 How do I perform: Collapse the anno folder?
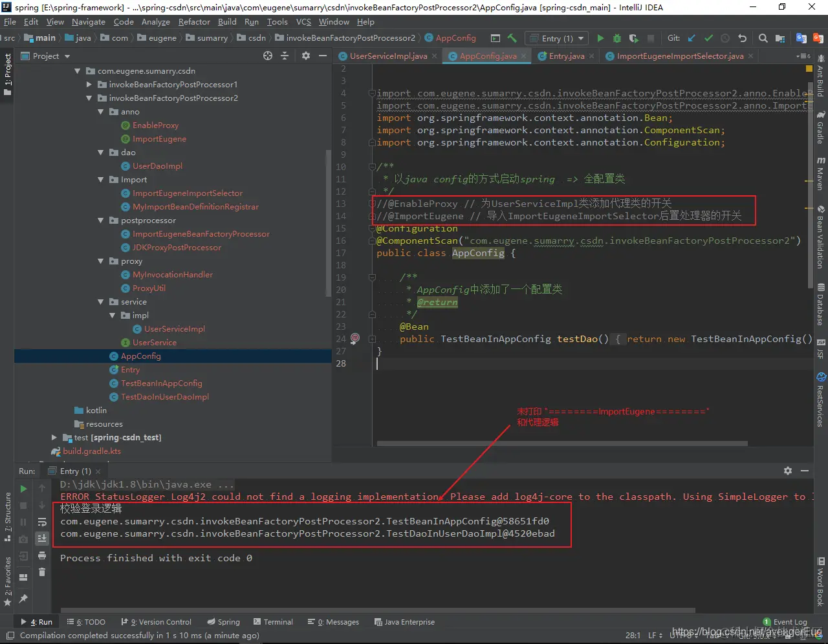[x=101, y=112]
